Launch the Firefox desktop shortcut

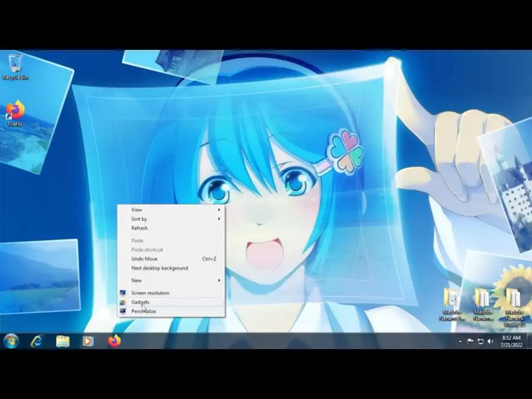(15, 114)
